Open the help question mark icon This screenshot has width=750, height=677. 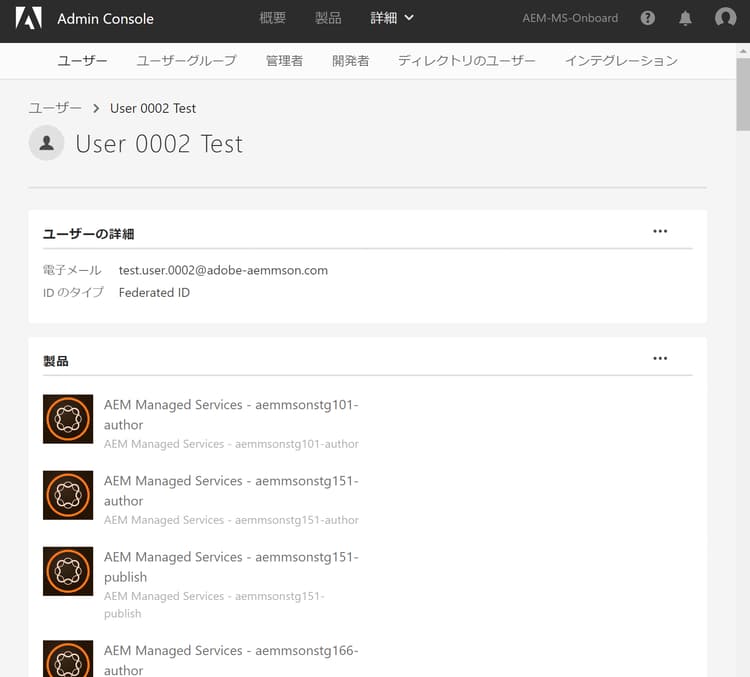(648, 18)
